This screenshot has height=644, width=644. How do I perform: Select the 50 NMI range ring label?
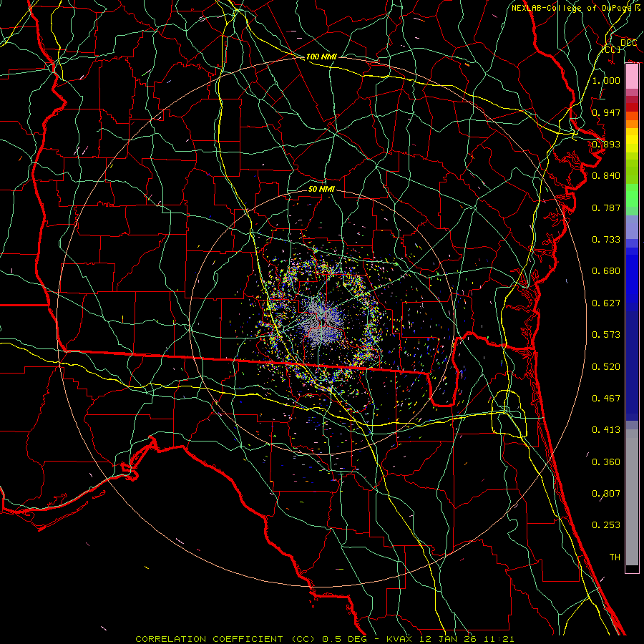(321, 189)
